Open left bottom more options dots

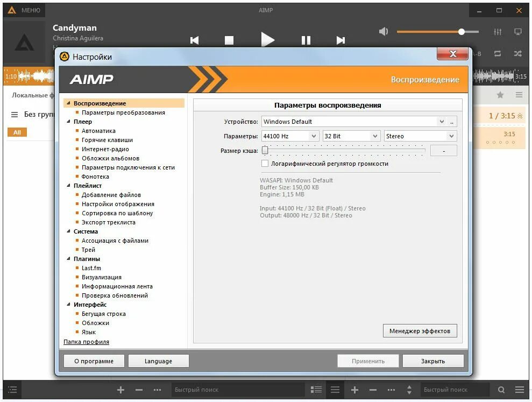157,390
